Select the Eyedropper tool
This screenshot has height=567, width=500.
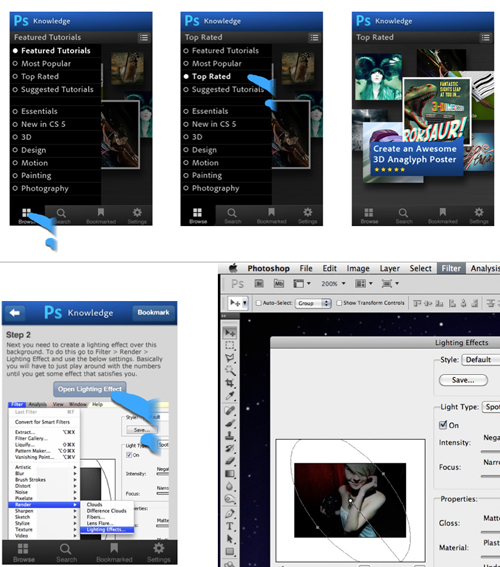(230, 396)
